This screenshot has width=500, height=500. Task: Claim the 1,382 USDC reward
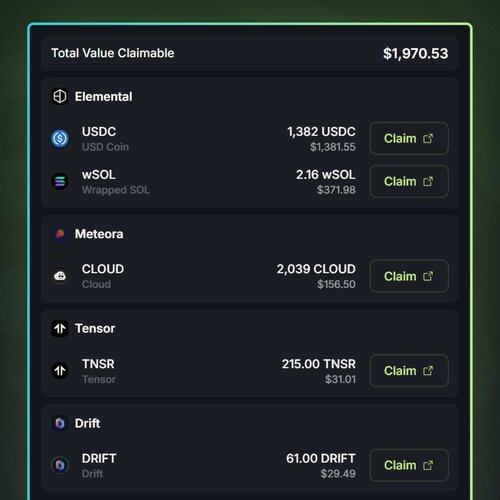[x=409, y=138]
